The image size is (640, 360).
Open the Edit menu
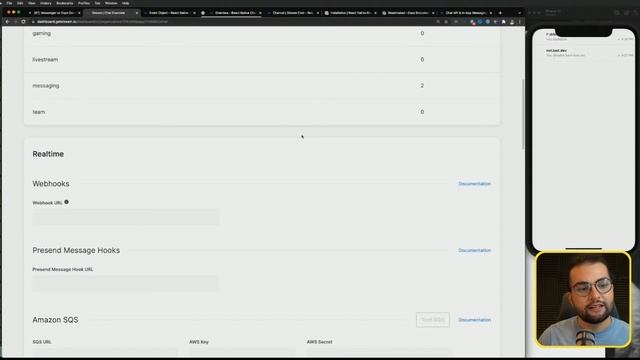(20, 3)
